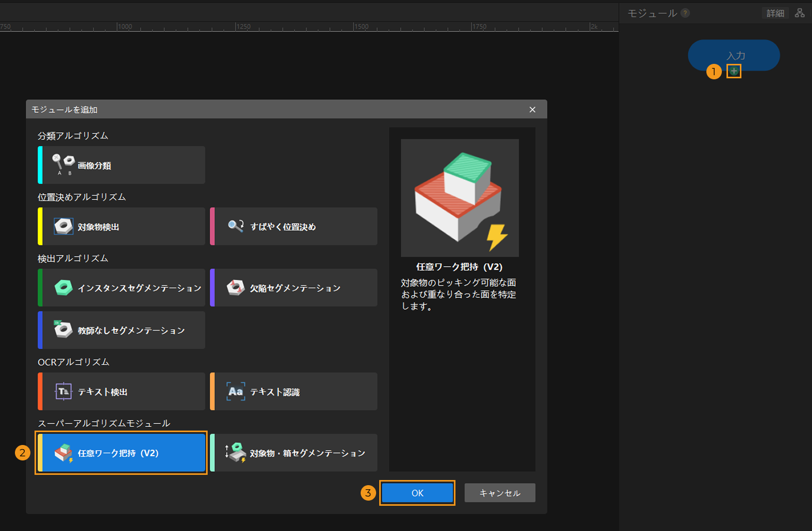The width and height of the screenshot is (812, 531).
Task: Click the 任意ワーク把持 preview image
Action: click(460, 198)
